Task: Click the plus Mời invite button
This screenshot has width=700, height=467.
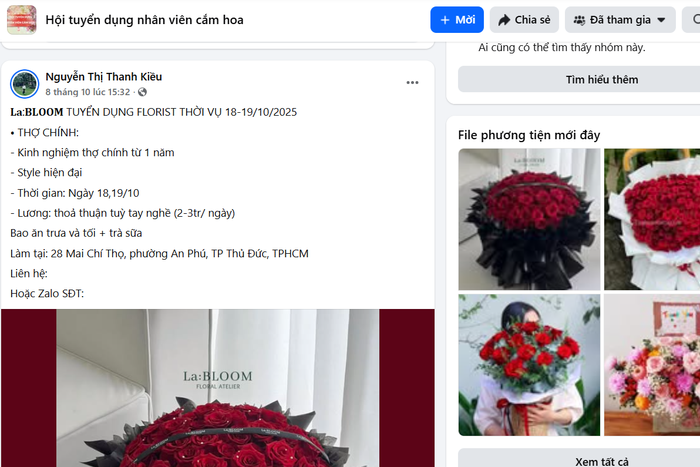Action: (x=457, y=20)
